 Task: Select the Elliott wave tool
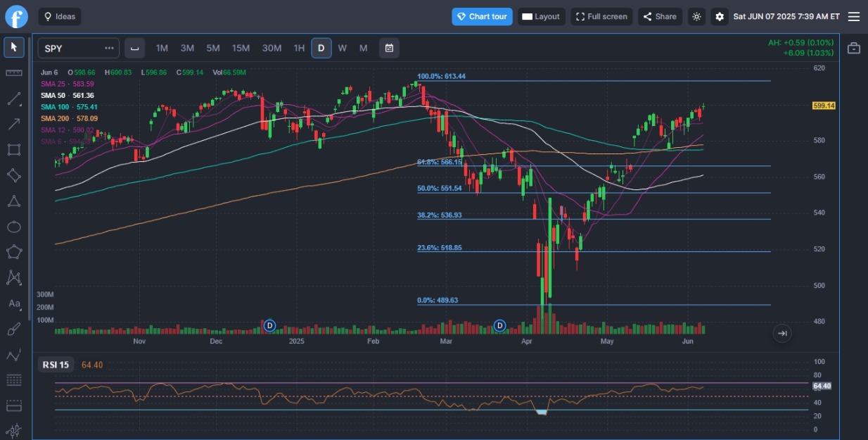coord(14,355)
